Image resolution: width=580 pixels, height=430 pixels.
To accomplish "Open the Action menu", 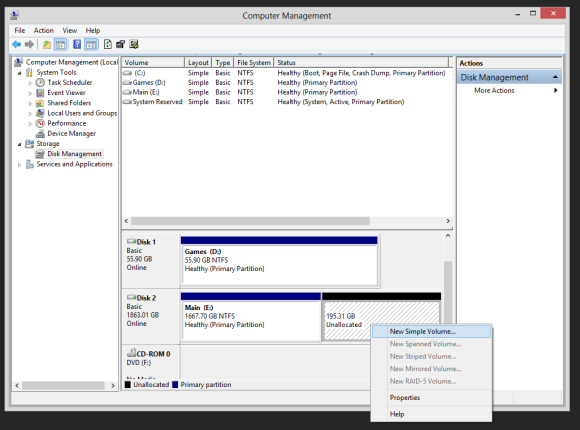I will [x=44, y=30].
